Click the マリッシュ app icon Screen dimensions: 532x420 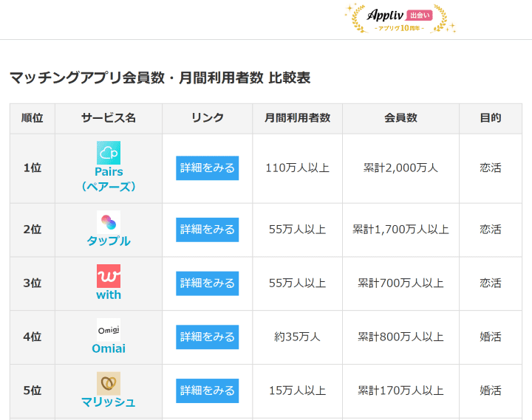[109, 383]
